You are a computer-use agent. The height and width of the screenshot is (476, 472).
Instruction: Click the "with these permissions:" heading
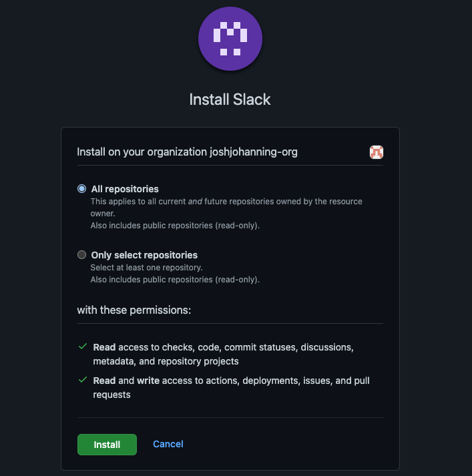[x=134, y=310]
